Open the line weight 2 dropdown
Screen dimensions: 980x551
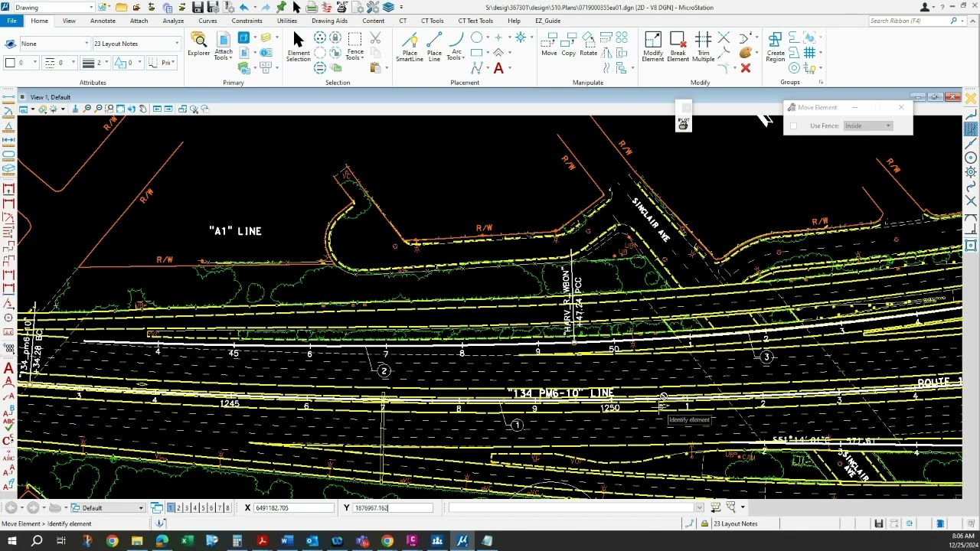tap(96, 63)
